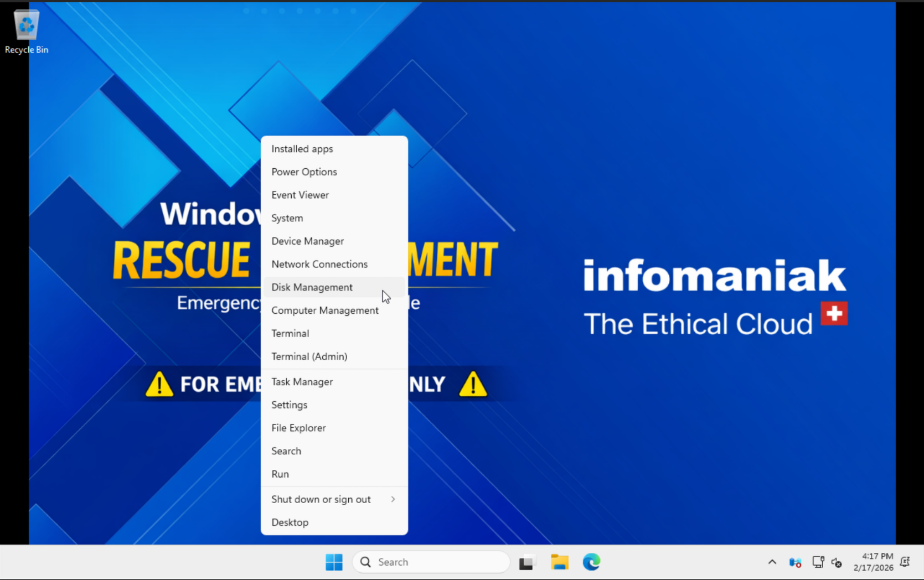Open File Explorer from the taskbar
The width and height of the screenshot is (924, 580).
pos(559,562)
